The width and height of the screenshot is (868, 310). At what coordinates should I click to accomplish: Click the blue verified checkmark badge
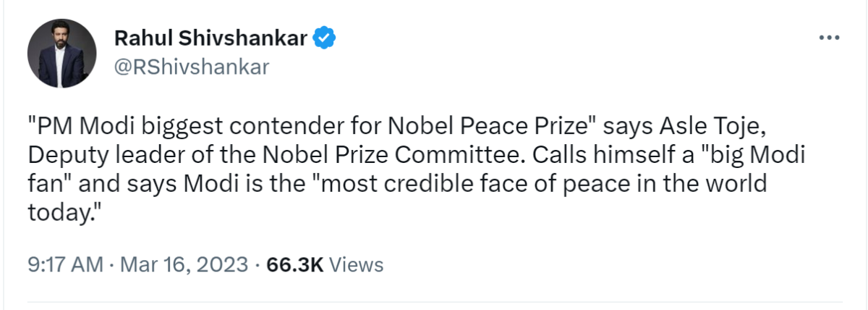(x=323, y=38)
